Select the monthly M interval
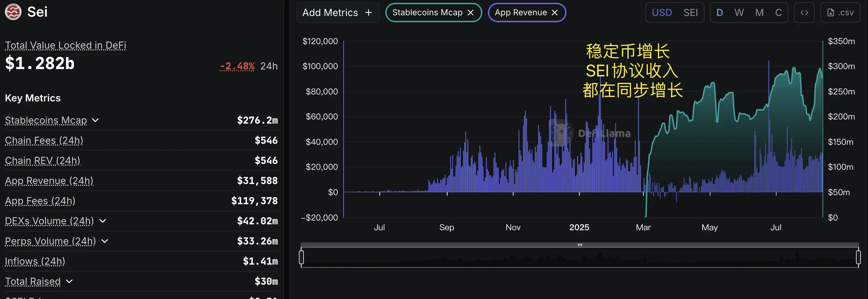Image resolution: width=868 pixels, height=299 pixels. click(759, 13)
